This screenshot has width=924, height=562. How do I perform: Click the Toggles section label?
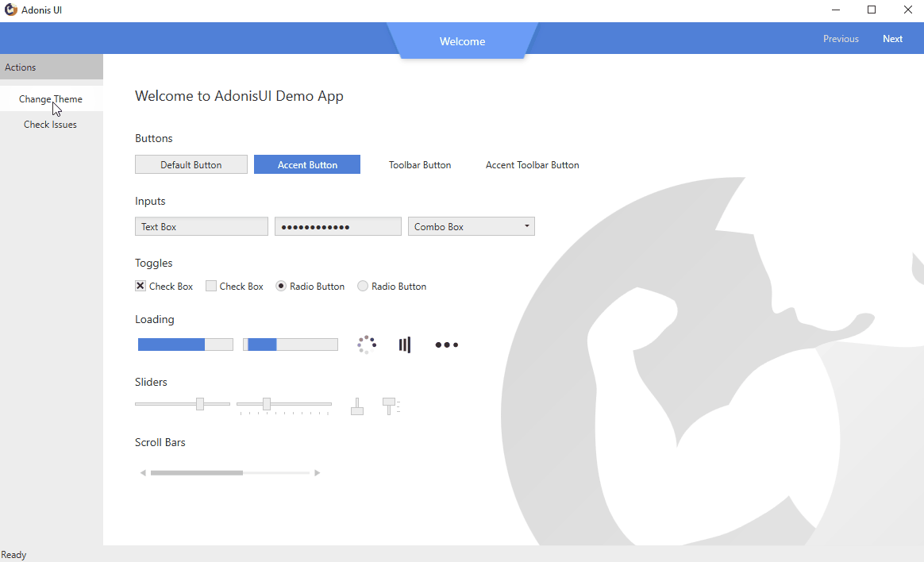154,263
